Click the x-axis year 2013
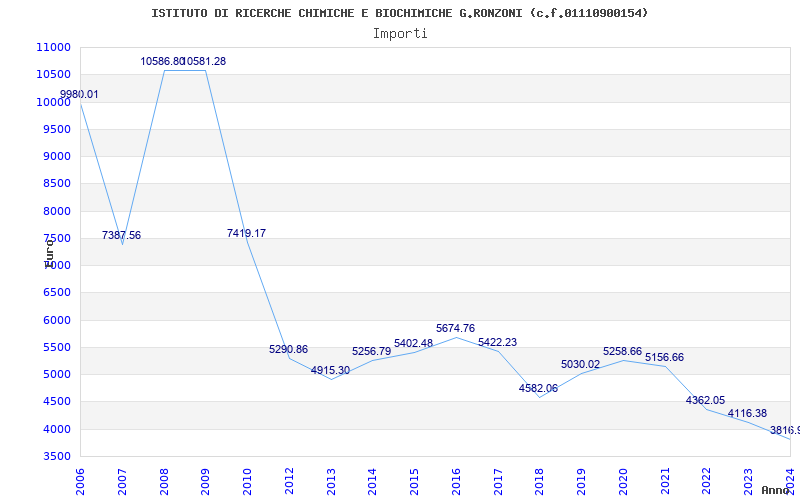The image size is (800, 500). tap(331, 482)
